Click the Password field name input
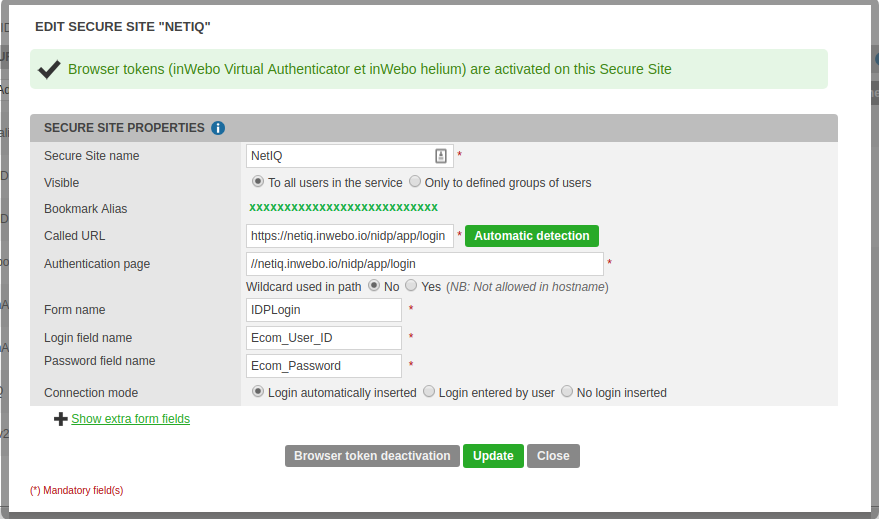The height and width of the screenshot is (519, 879). point(323,366)
